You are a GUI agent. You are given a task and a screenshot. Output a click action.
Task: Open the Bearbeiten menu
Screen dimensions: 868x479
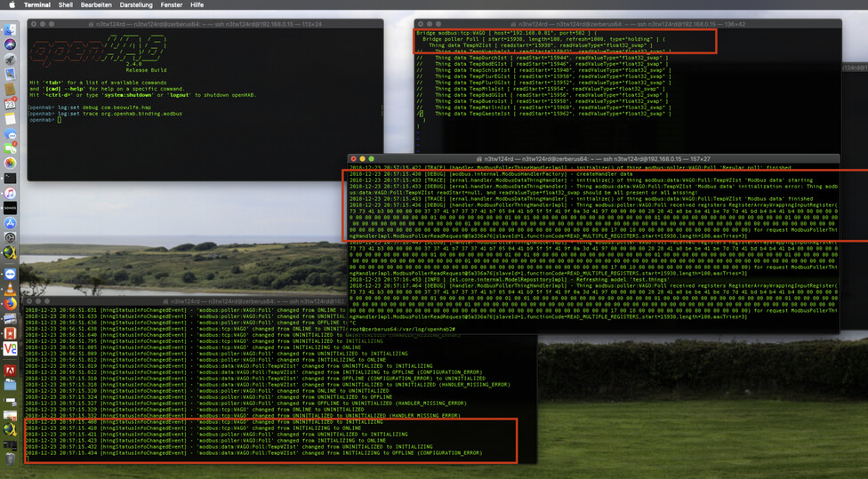pos(96,4)
